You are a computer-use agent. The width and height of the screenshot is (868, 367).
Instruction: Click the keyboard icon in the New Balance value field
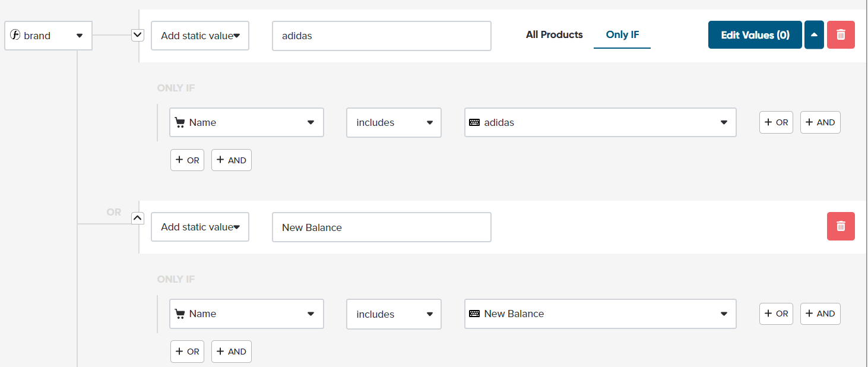474,314
